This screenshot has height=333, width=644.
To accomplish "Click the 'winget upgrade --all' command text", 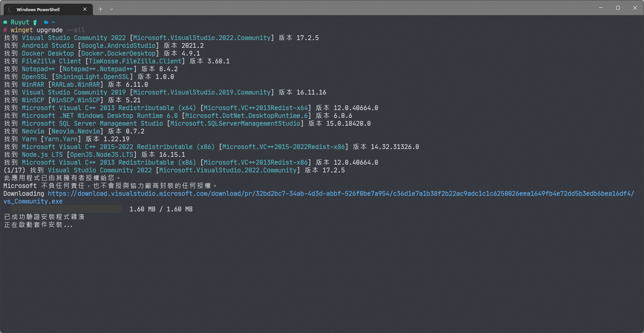I will point(48,30).
